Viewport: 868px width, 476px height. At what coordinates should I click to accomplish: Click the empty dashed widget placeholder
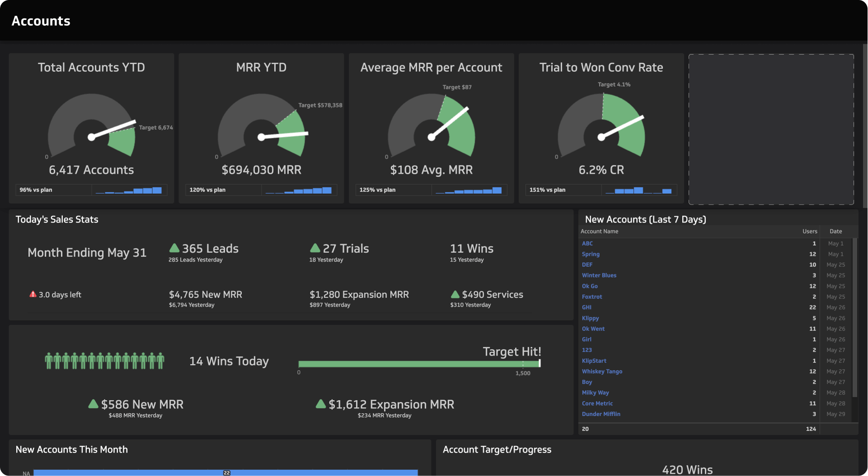click(x=771, y=129)
